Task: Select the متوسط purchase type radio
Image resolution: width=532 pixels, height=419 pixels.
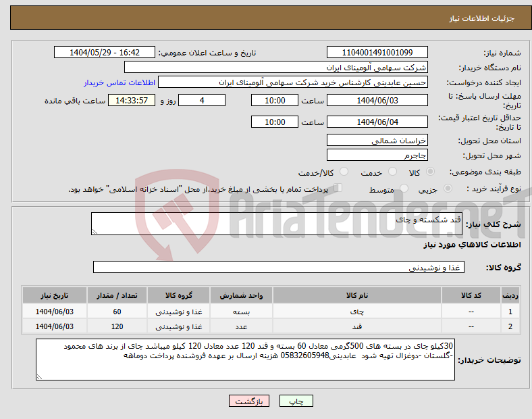Action: 404,188
